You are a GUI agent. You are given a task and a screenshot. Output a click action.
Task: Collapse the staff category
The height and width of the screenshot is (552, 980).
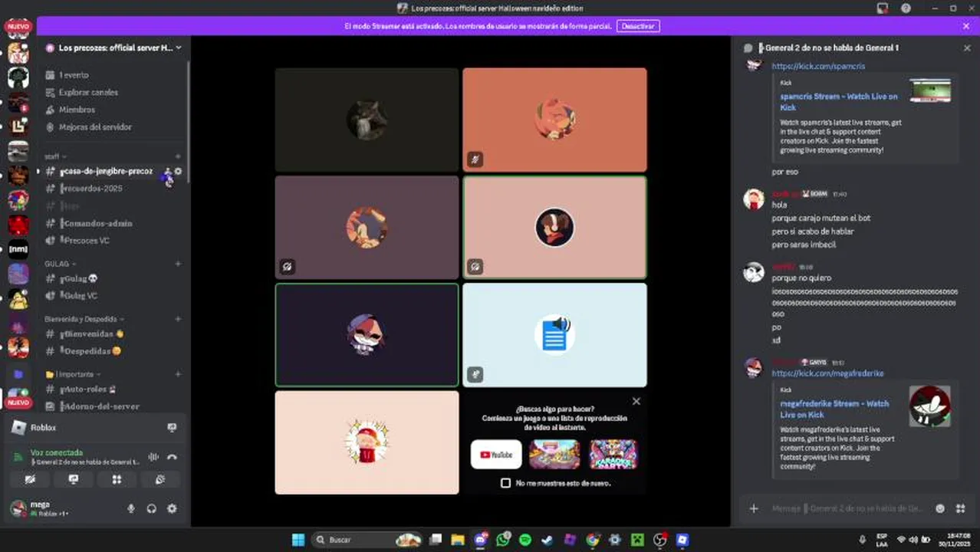coord(54,156)
